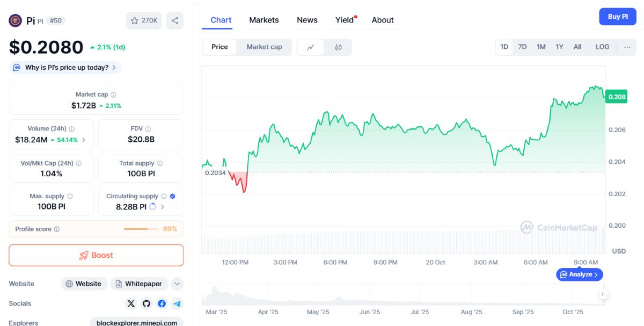Click the circulating supply progress ring
The width and height of the screenshot is (644, 326).
coord(152,207)
